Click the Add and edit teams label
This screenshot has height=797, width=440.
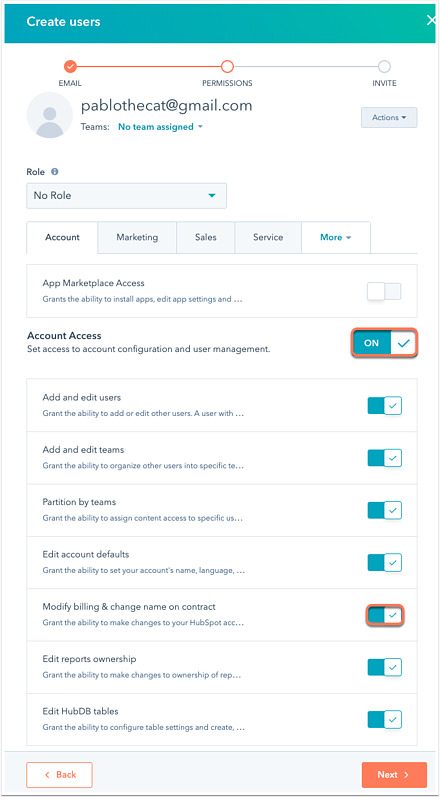(x=83, y=450)
